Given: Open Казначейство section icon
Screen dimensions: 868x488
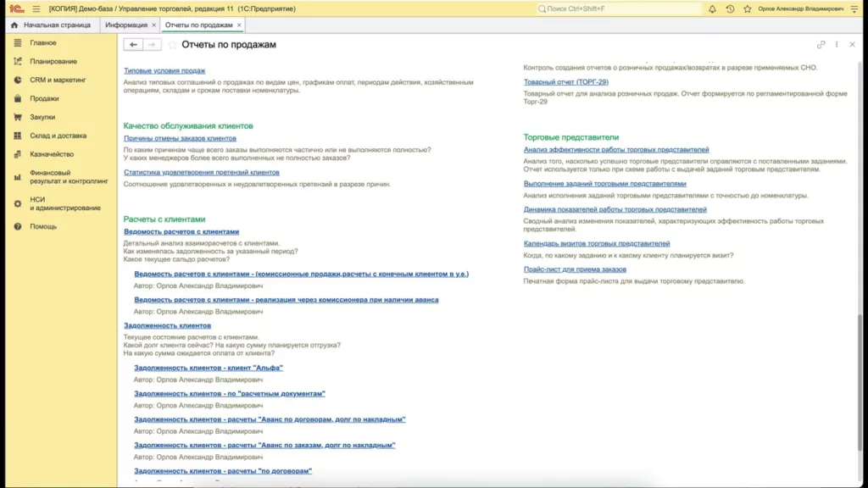Looking at the screenshot, I should point(18,154).
